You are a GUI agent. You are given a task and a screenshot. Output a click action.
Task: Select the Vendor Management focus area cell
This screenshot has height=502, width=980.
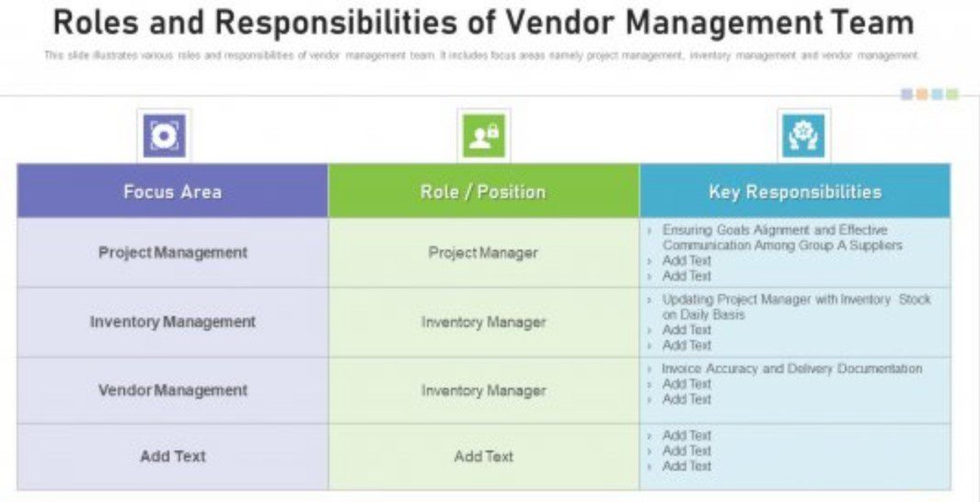click(x=173, y=391)
